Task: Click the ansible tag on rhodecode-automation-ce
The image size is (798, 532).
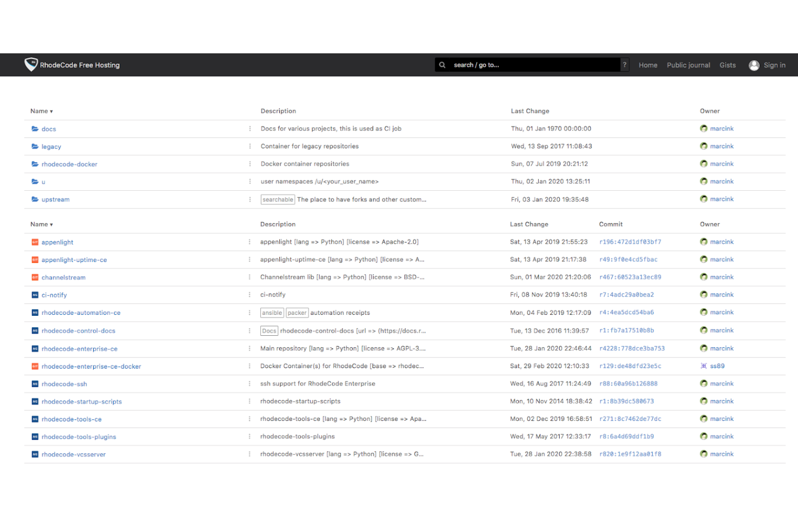Action: coord(272,313)
